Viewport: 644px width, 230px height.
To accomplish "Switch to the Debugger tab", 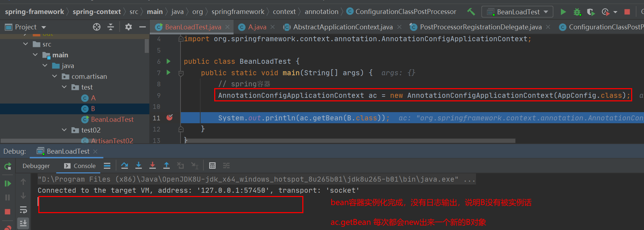I will [x=36, y=166].
